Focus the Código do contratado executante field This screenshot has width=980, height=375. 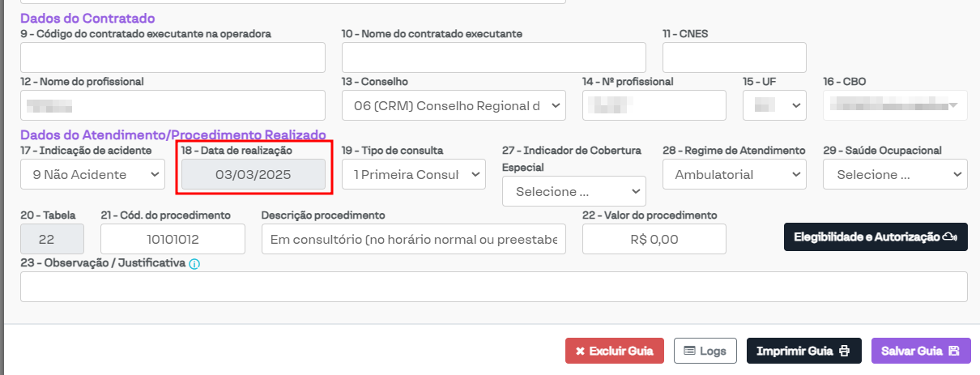173,58
